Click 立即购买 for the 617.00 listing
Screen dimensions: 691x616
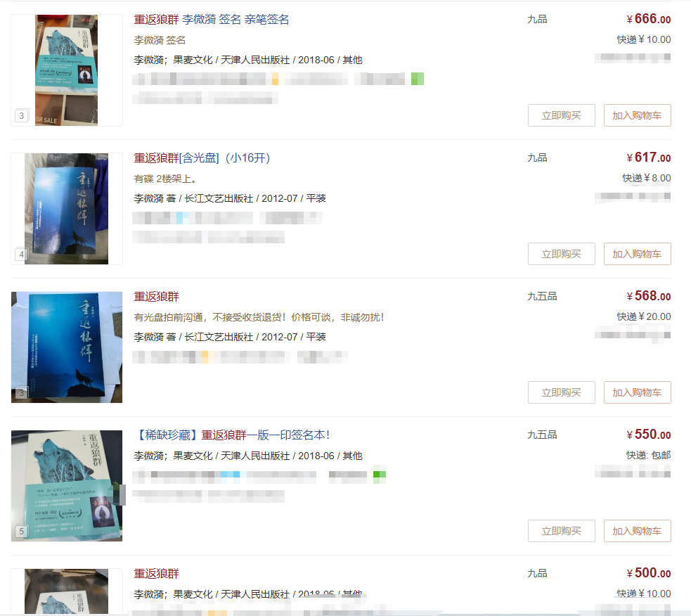562,254
